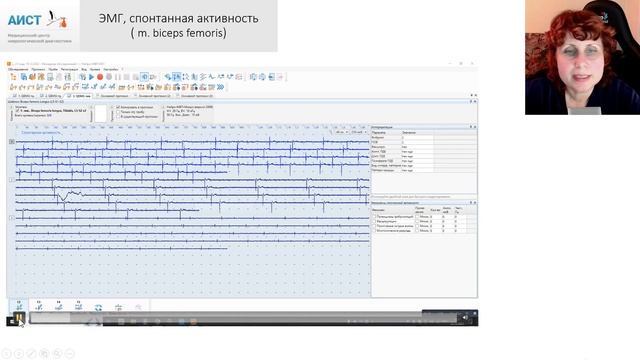
Task: Select the active '3: ЭМНГ' tab
Action: pos(78,96)
